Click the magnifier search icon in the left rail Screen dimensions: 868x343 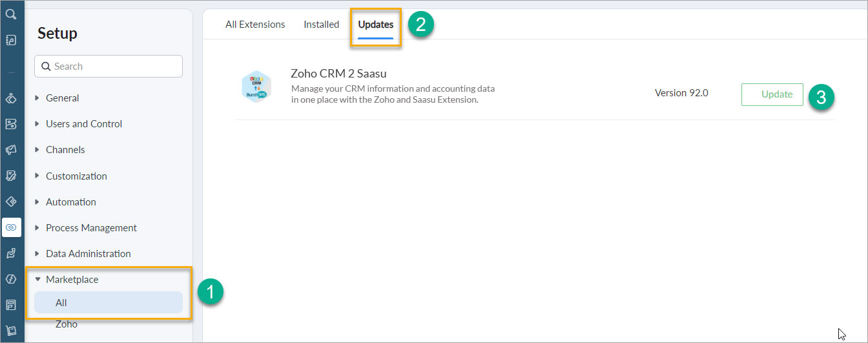[x=11, y=14]
